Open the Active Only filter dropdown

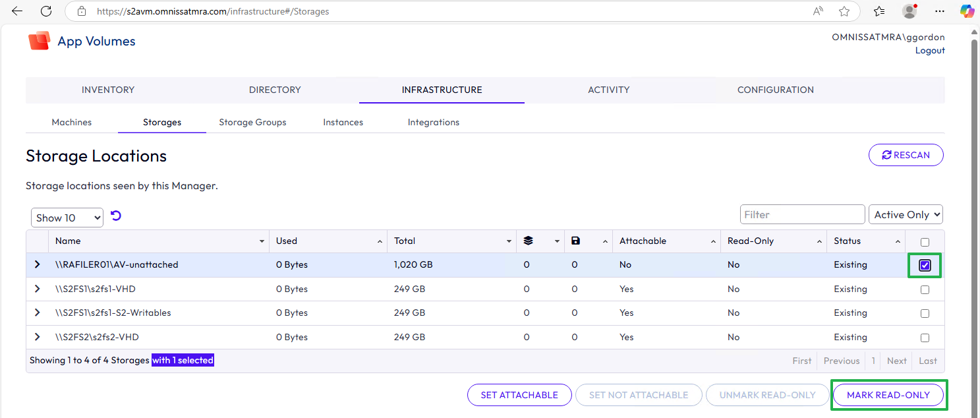(906, 214)
